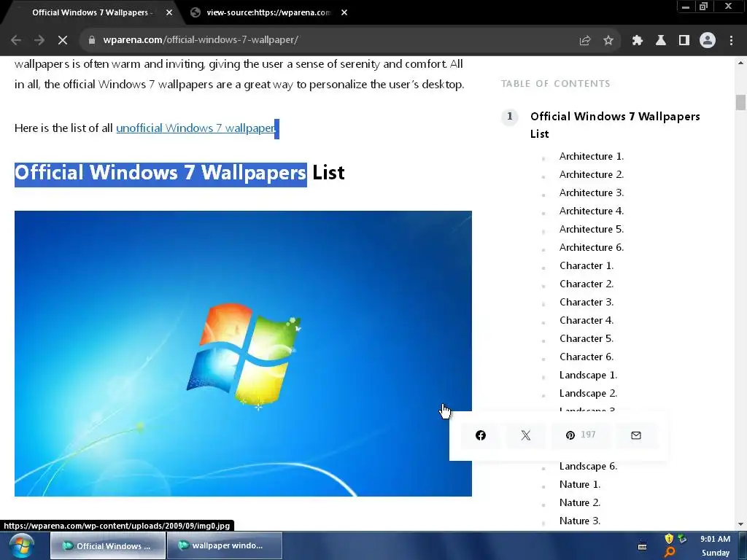
Task: Open the user profile avatar
Action: click(x=708, y=40)
